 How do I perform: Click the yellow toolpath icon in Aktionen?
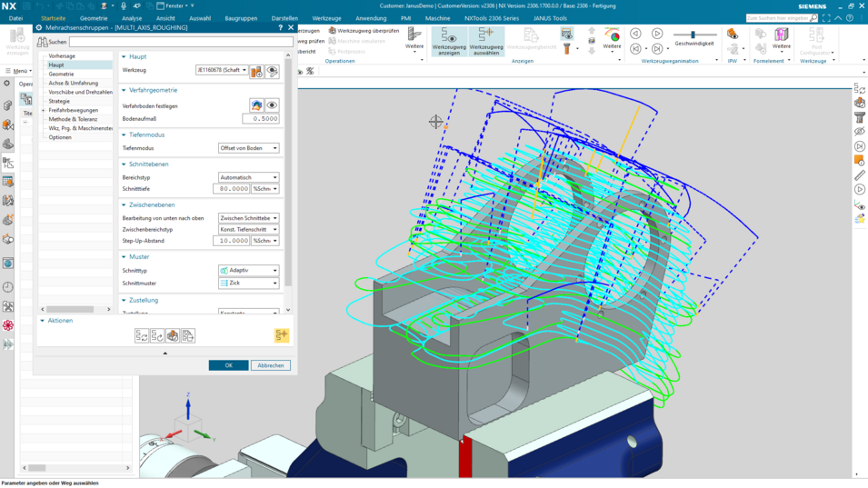point(281,335)
